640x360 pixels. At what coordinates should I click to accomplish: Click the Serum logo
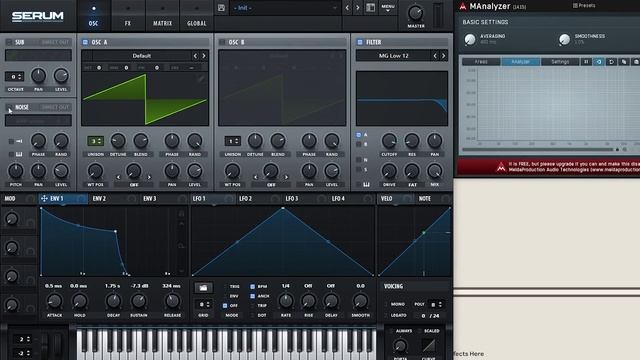coord(38,16)
